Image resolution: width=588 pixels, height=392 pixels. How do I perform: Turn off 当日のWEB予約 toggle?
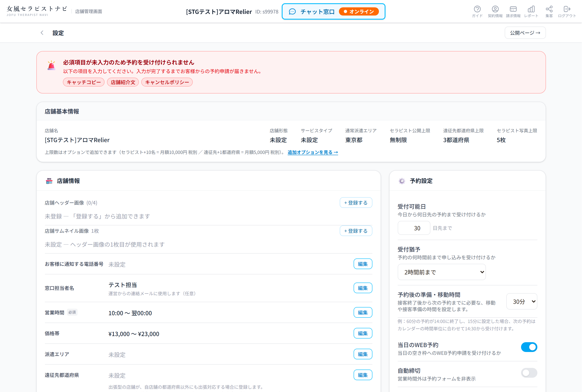[535, 351]
